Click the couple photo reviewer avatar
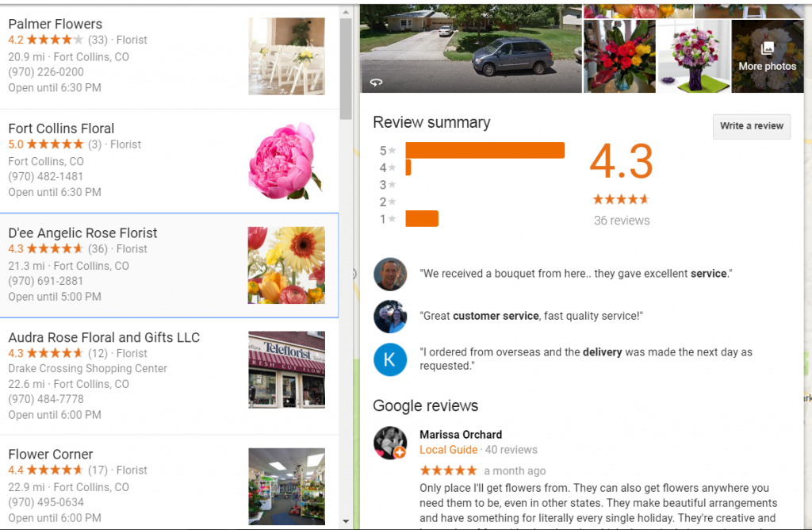The height and width of the screenshot is (530, 812). (390, 317)
